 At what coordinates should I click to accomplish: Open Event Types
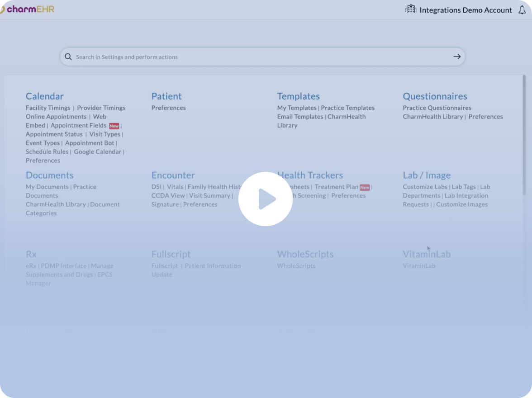(x=43, y=143)
